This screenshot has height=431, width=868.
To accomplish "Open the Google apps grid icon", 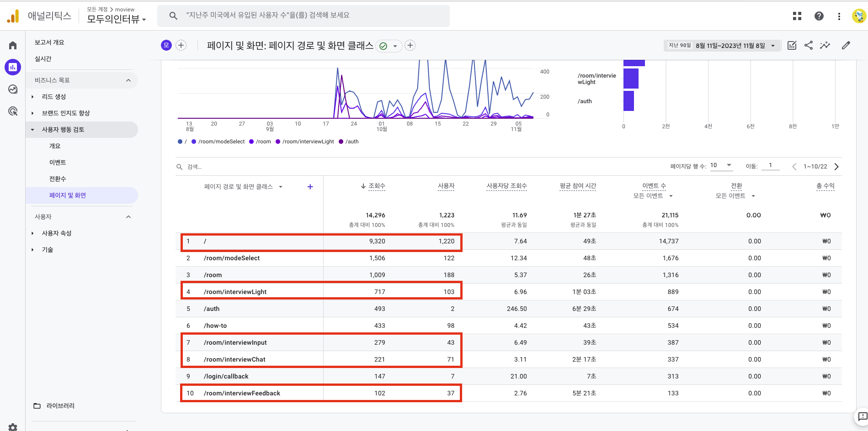I will [x=797, y=16].
